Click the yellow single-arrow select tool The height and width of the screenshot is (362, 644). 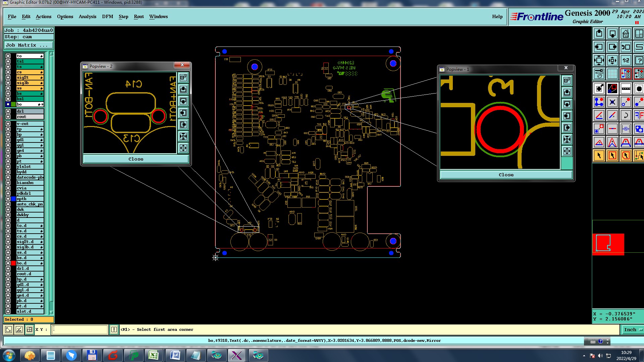tap(599, 156)
